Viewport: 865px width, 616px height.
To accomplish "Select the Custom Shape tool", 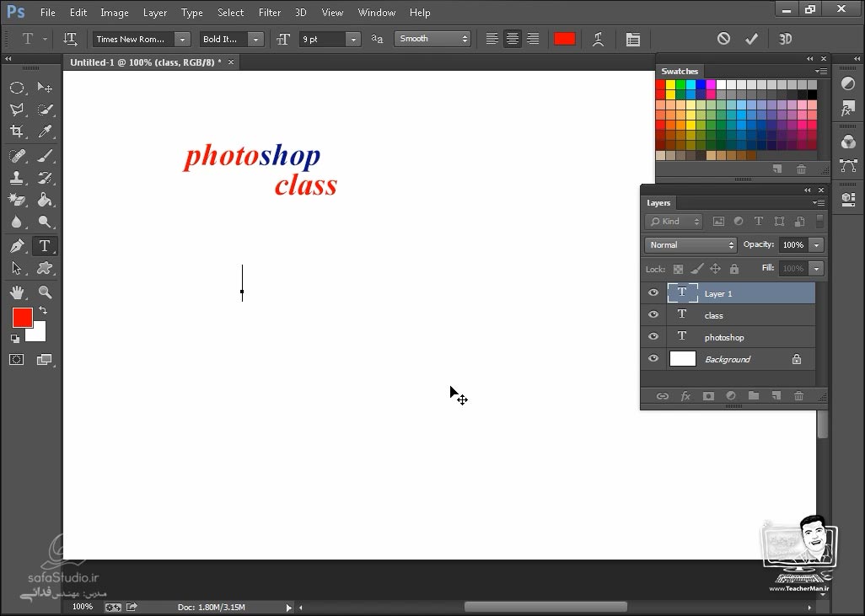I will click(x=45, y=268).
